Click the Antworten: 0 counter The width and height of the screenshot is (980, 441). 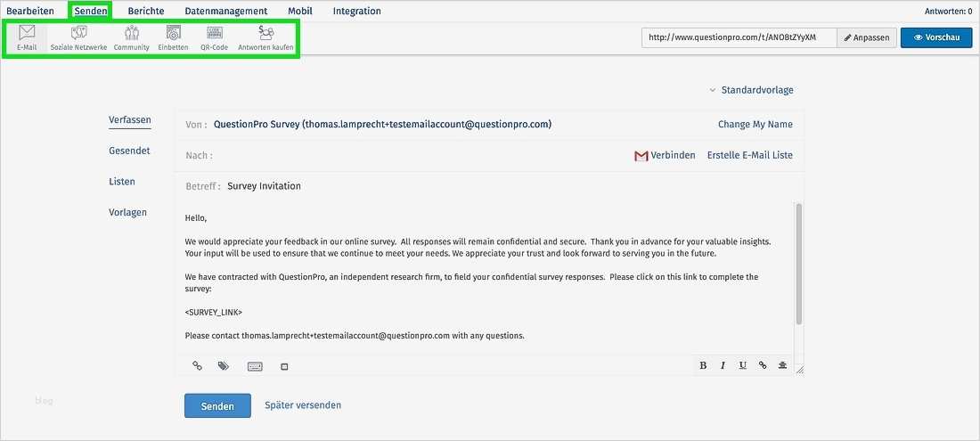951,11
